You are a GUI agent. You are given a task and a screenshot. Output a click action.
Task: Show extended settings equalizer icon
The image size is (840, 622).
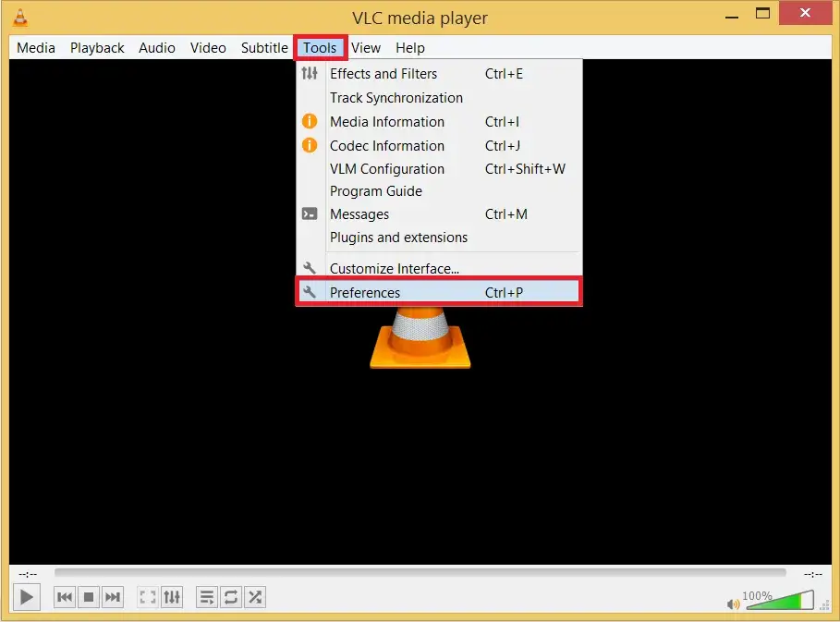172,597
